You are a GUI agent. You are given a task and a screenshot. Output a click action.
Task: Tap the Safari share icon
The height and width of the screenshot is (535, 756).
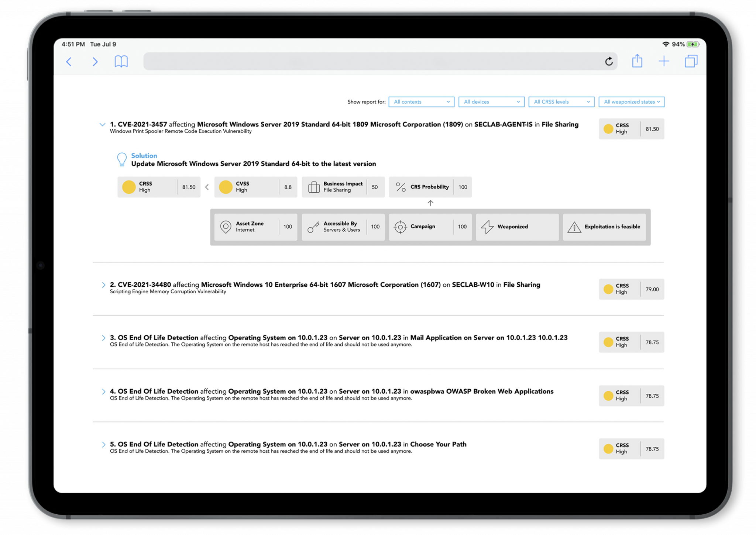point(637,61)
